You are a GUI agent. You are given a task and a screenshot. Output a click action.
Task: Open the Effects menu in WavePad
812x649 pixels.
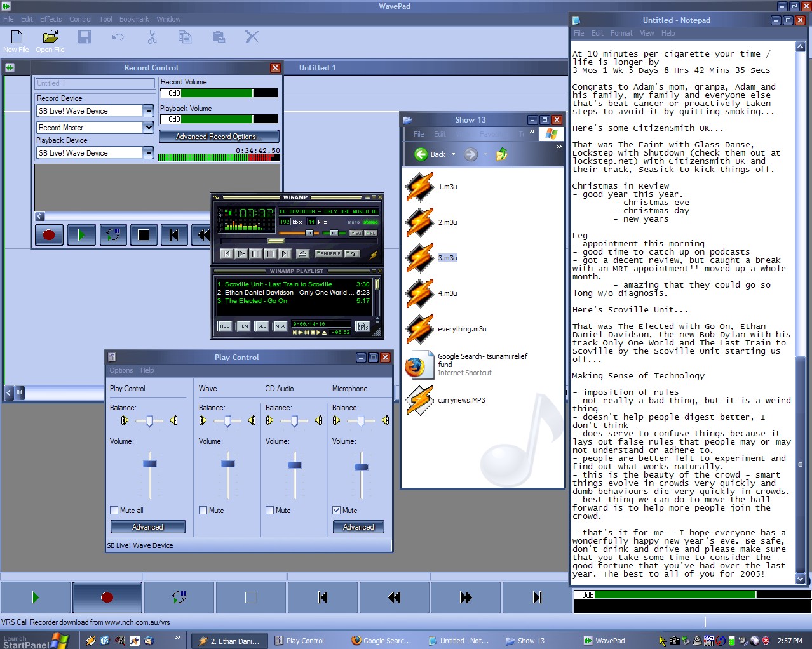[x=51, y=19]
